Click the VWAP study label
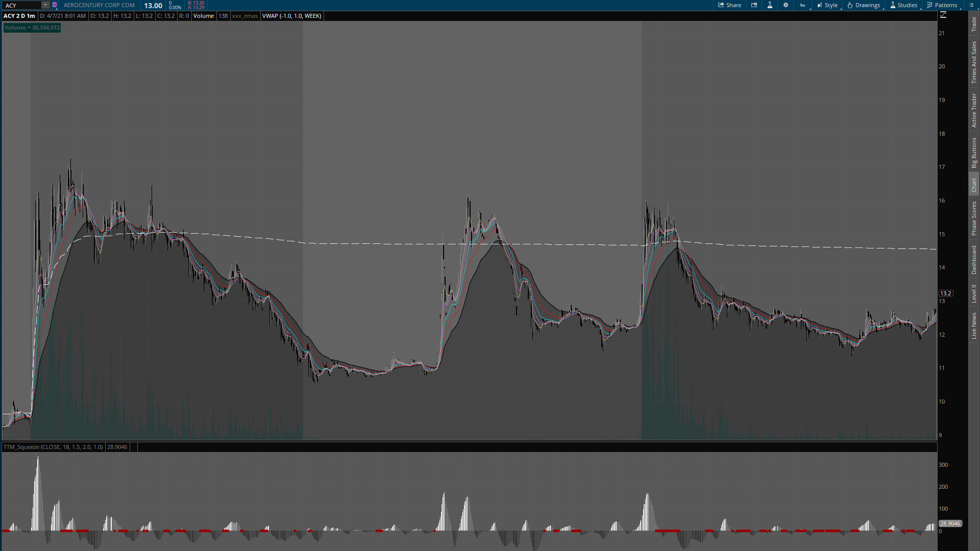Viewport: 980px width, 551px height. pos(291,16)
